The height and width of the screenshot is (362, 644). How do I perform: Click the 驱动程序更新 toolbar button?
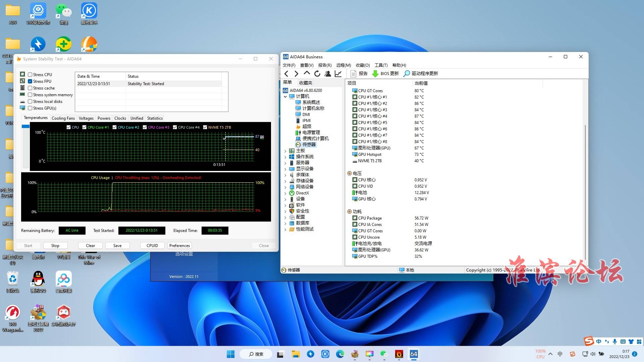click(x=421, y=74)
